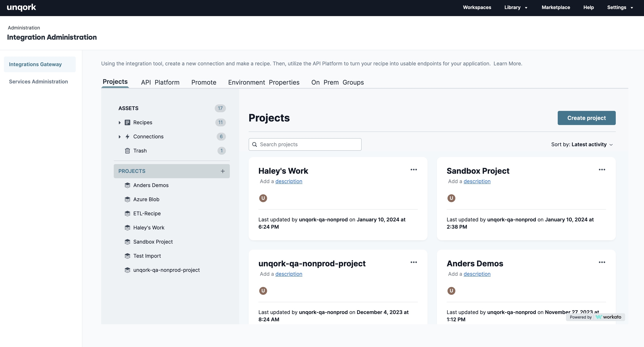Open the three-dot menu on Anders Demos card
This screenshot has width=644, height=347.
click(602, 262)
